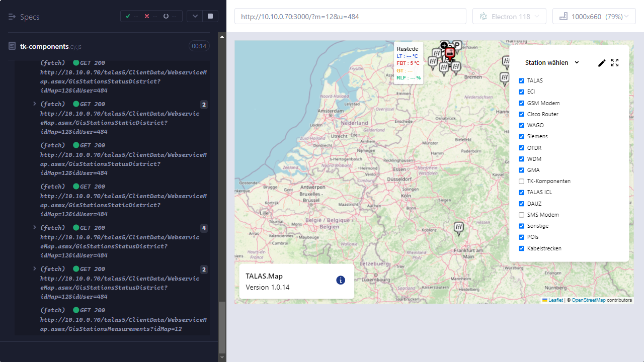
Task: Click the P parking marker on map
Action: pos(457,46)
